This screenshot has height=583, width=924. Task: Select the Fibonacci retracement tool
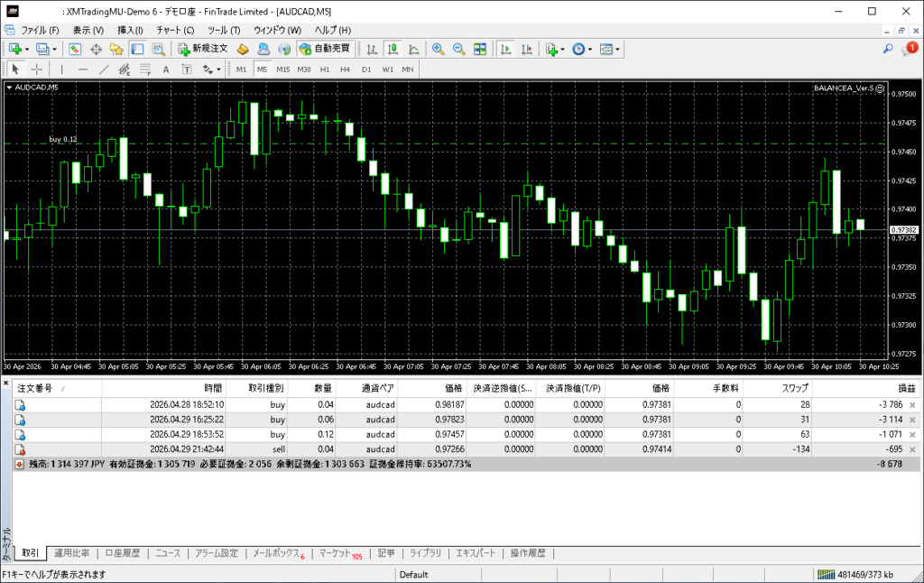(x=124, y=69)
